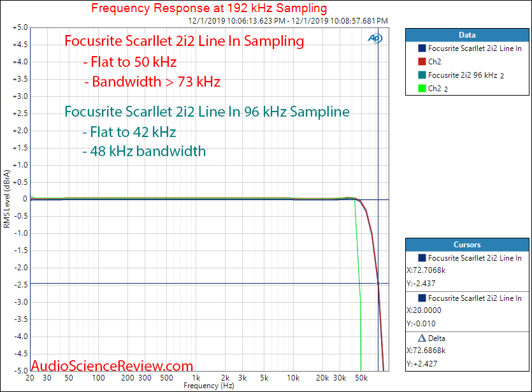Viewport: 532px width, 392px height.
Task: Select the bright green Ch2 2 swatch
Action: [x=422, y=88]
